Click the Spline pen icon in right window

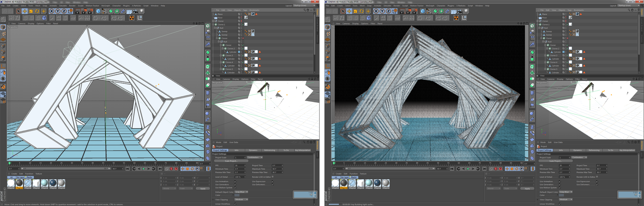pos(429,11)
